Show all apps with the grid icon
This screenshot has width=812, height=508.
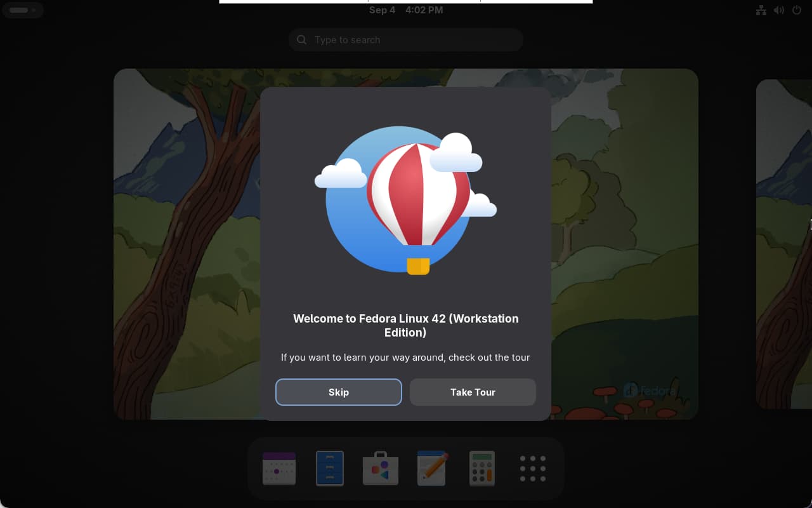(533, 469)
